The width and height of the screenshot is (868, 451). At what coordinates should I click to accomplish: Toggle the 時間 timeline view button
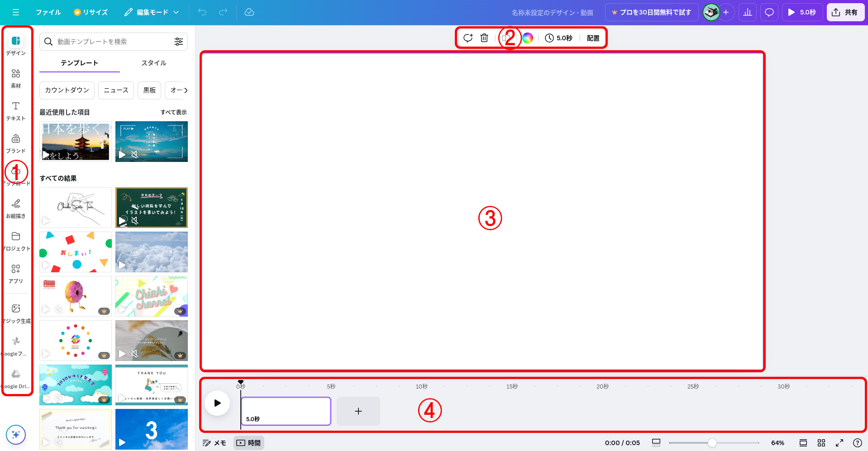[249, 443]
